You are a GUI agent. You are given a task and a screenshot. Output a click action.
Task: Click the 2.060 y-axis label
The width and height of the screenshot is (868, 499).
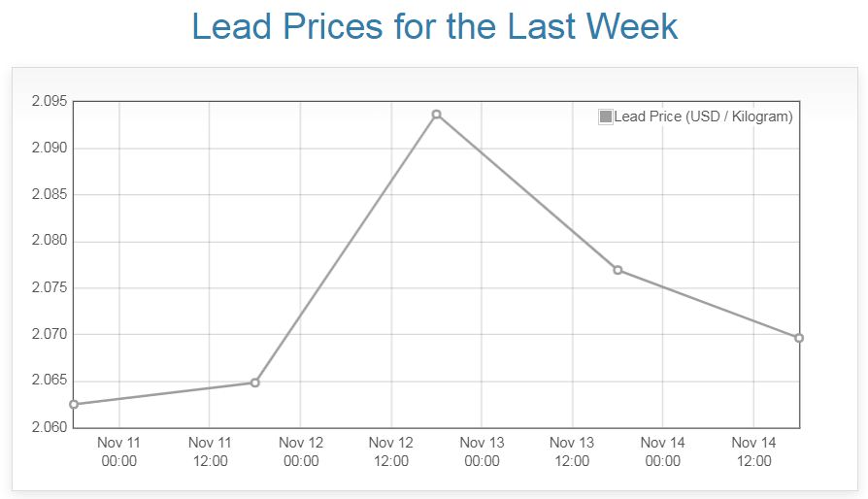pyautogui.click(x=49, y=427)
